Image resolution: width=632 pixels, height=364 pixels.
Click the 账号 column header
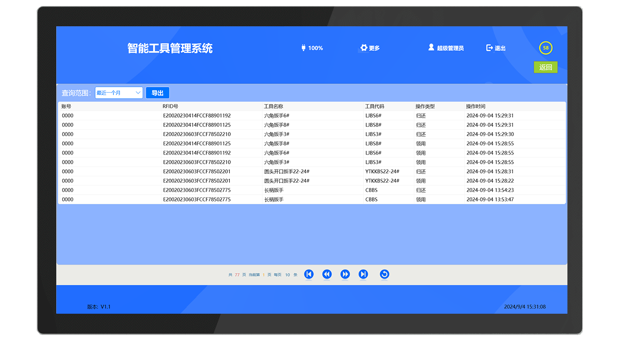[x=66, y=107]
